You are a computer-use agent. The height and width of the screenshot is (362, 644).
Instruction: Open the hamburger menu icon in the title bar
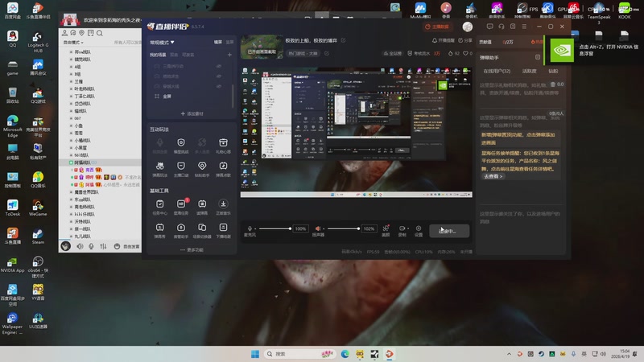[x=524, y=27]
